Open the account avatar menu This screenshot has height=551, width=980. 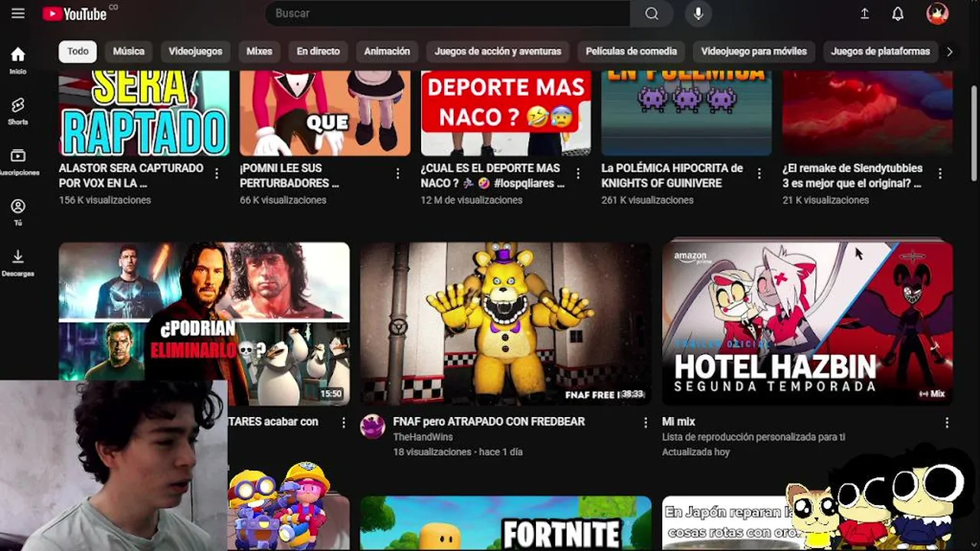(x=937, y=14)
